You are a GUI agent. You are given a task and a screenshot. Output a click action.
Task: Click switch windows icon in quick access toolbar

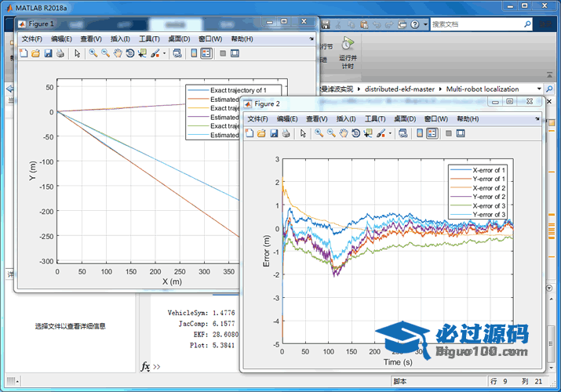403,24
